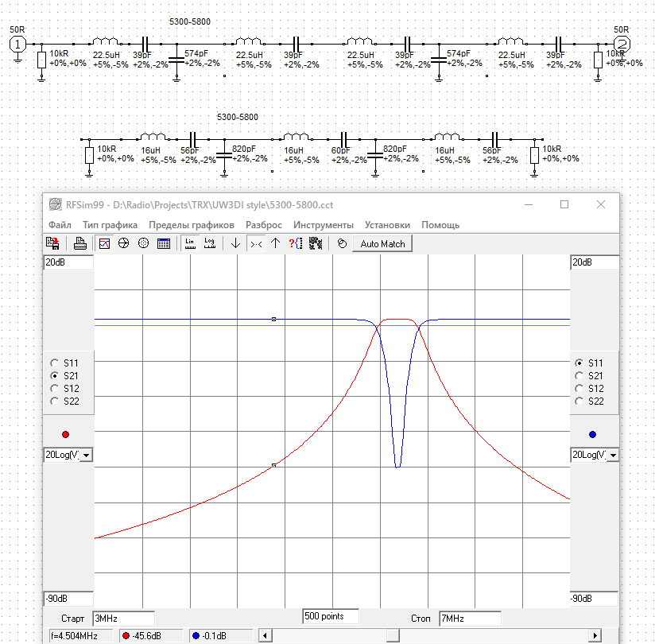The height and width of the screenshot is (644, 659).
Task: Click the printer icon in toolbar
Action: click(79, 244)
